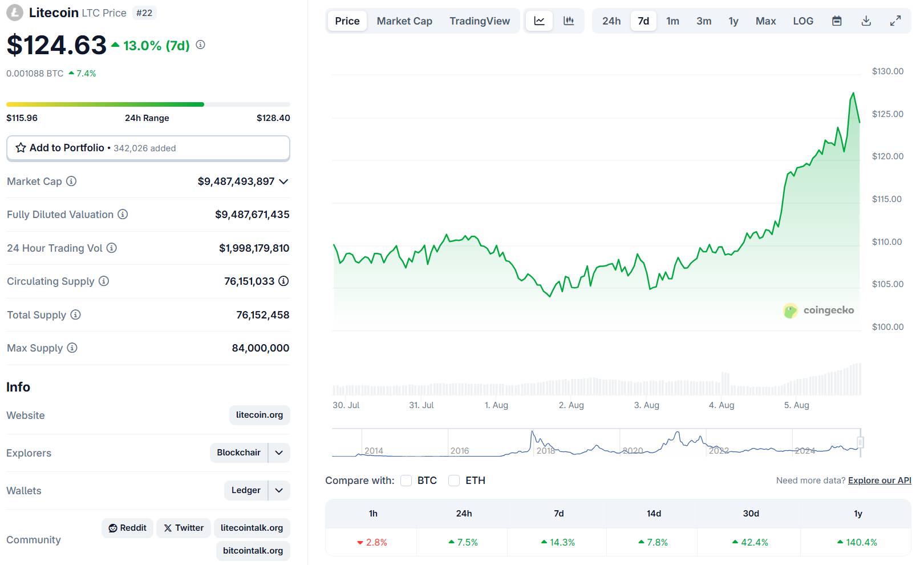The width and height of the screenshot is (924, 565).
Task: Toggle LOG scale on chart
Action: [x=803, y=21]
